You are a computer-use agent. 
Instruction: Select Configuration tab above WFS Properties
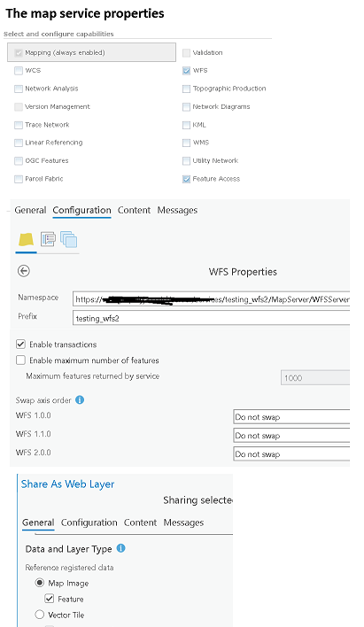pos(82,210)
